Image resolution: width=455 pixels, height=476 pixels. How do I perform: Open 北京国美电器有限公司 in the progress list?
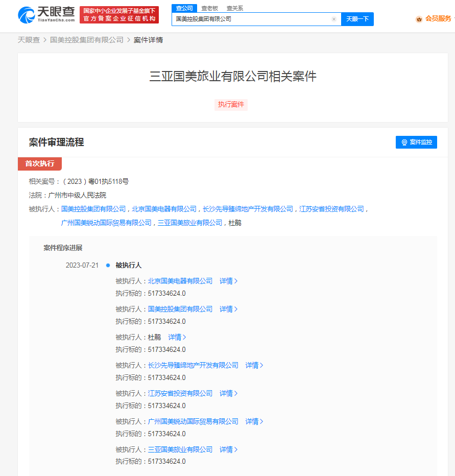[180, 281]
